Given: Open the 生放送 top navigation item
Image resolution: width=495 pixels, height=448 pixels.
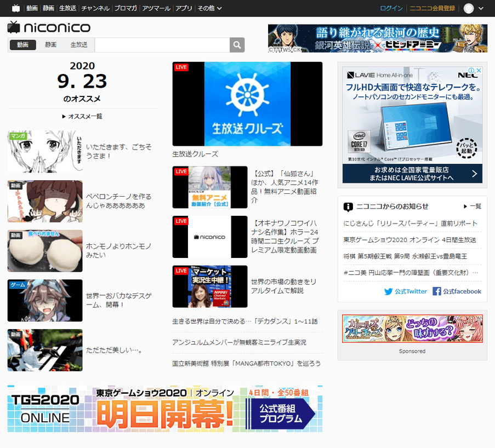Looking at the screenshot, I should tap(67, 8).
